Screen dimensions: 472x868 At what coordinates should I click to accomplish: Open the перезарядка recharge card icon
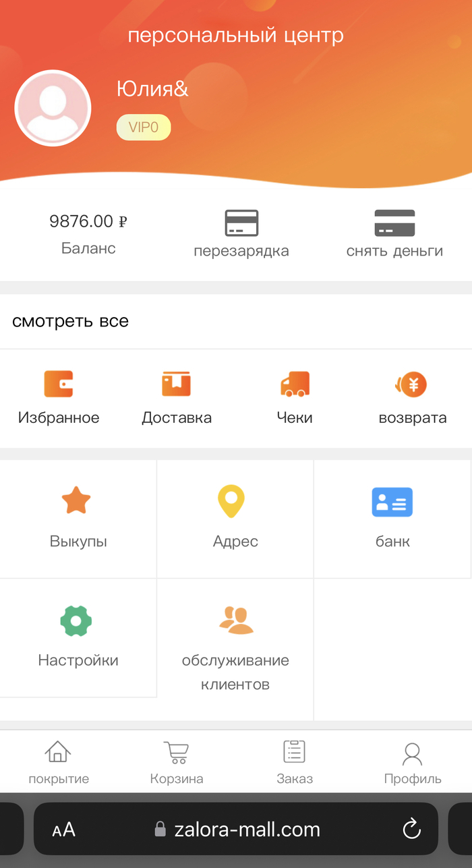(241, 223)
